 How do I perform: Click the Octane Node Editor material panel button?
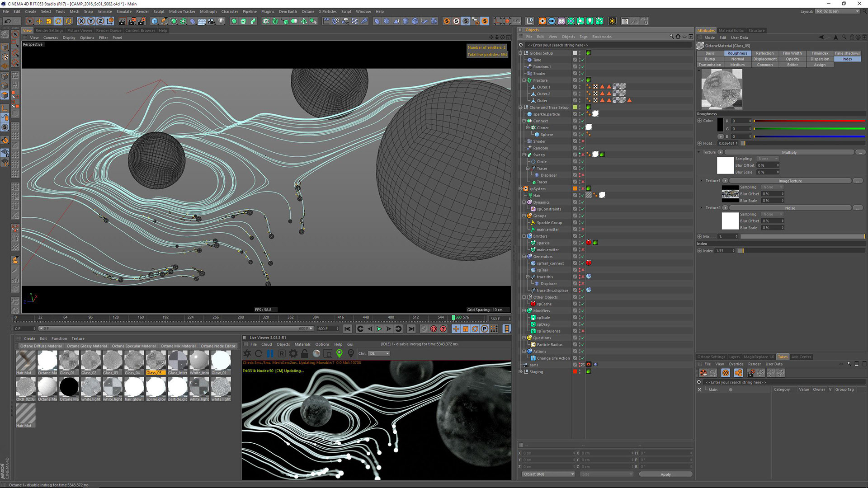click(x=217, y=346)
